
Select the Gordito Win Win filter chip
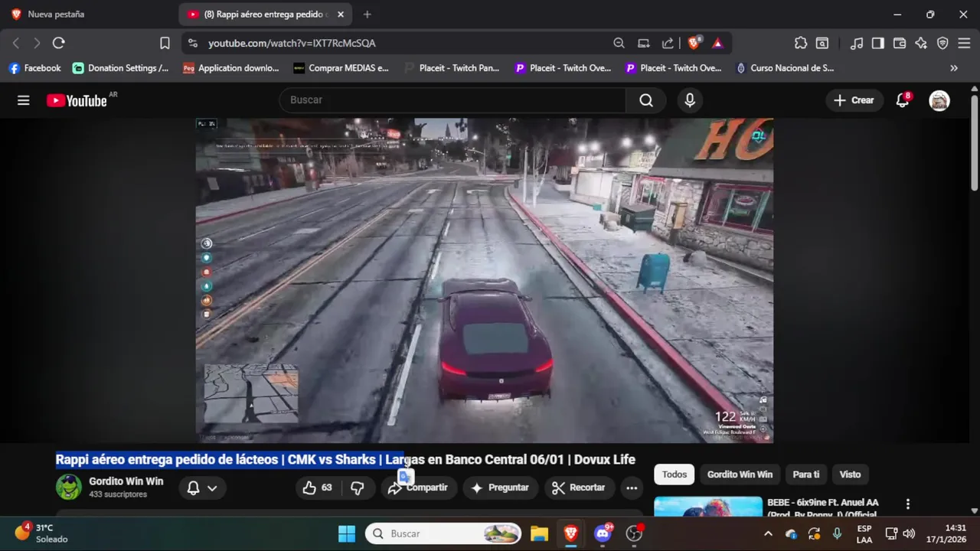pyautogui.click(x=740, y=474)
